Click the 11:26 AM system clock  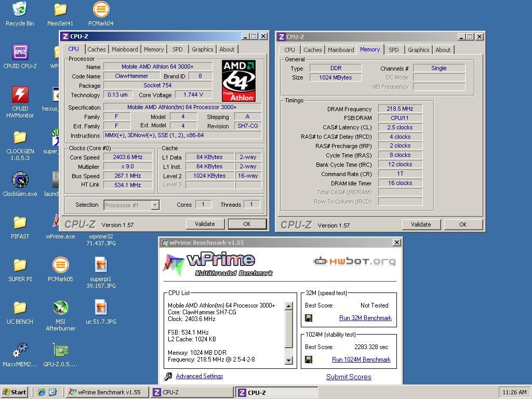514,392
